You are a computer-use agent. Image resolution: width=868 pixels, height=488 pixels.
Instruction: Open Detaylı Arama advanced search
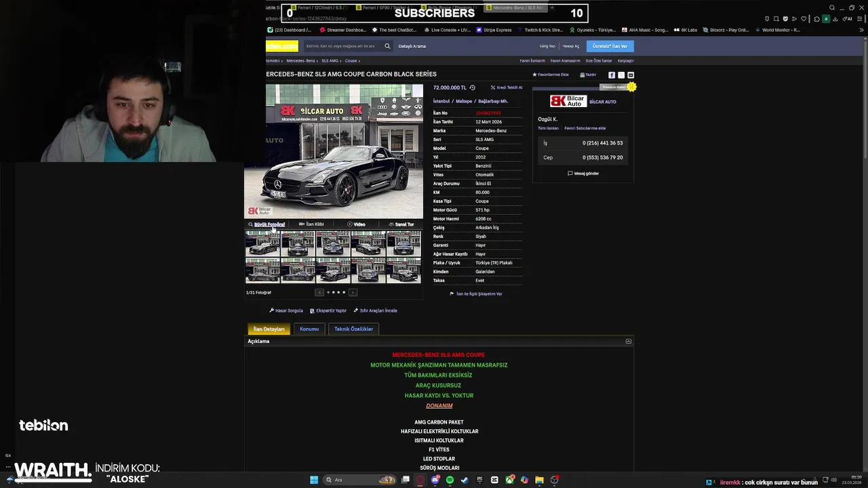click(x=412, y=46)
